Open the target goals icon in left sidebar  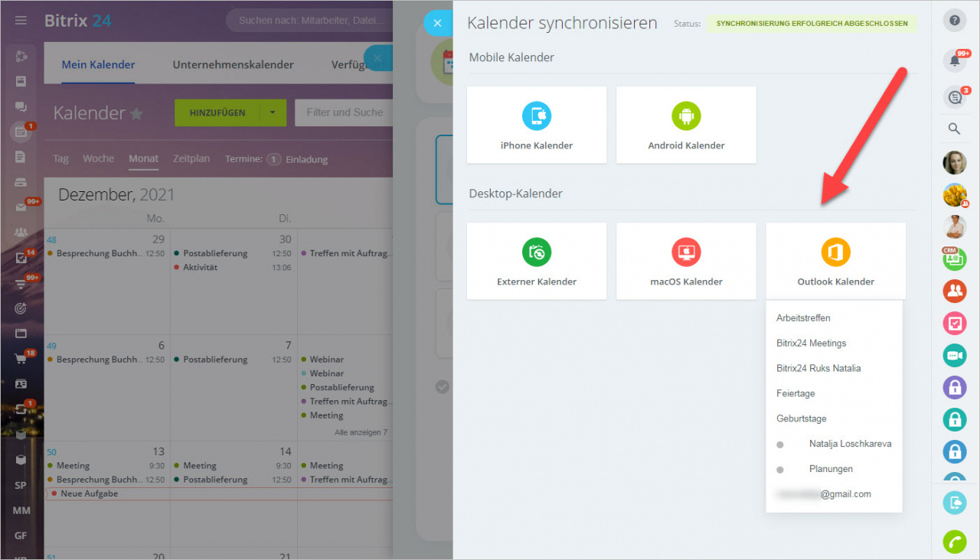coord(21,308)
